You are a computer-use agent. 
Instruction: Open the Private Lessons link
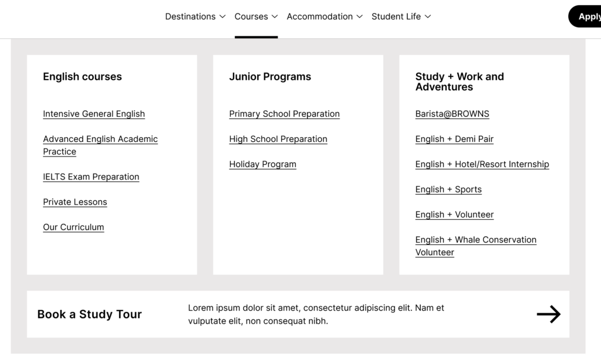[75, 202]
